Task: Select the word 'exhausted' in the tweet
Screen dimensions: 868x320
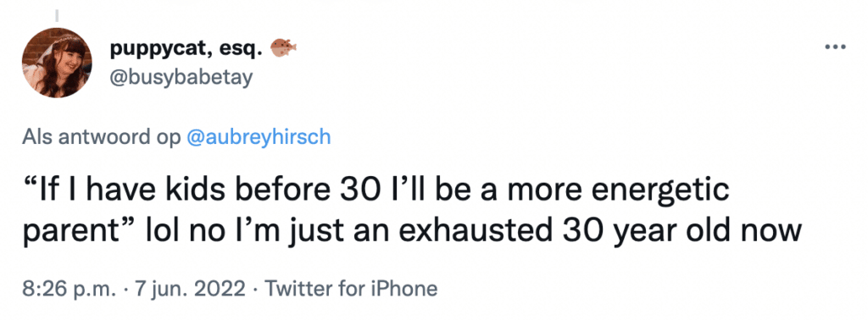Action: (x=478, y=230)
